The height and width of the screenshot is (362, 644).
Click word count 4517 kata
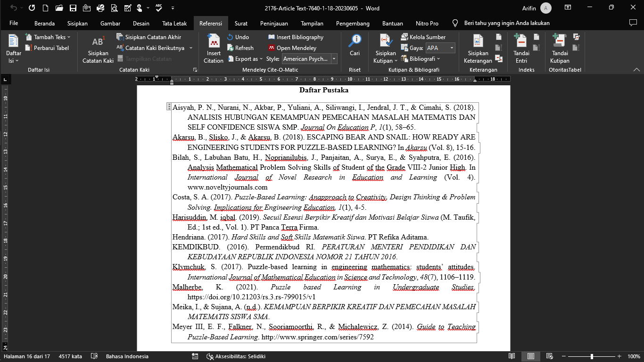(70, 356)
